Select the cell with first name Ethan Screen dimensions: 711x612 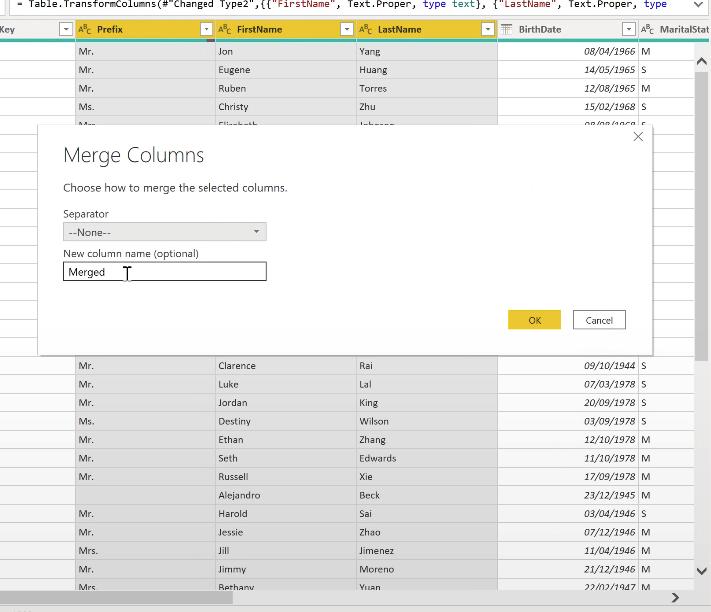[286, 440]
